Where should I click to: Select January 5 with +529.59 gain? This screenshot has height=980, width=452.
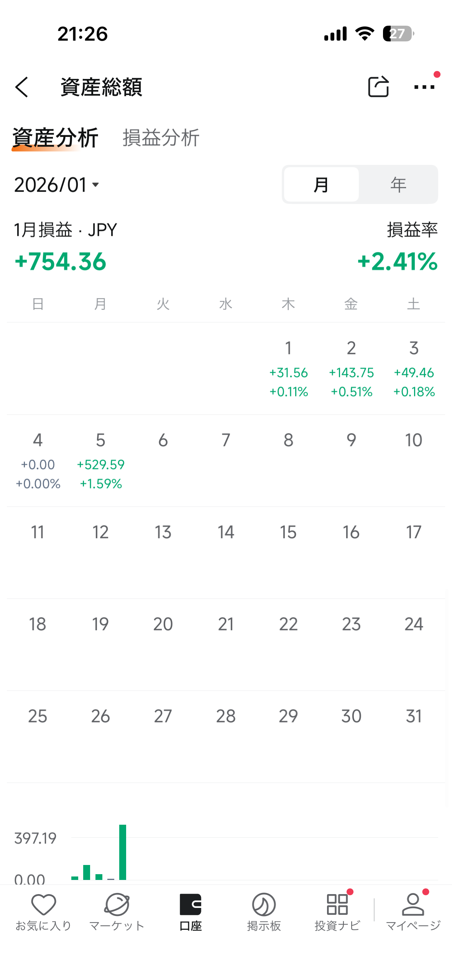[x=100, y=460]
